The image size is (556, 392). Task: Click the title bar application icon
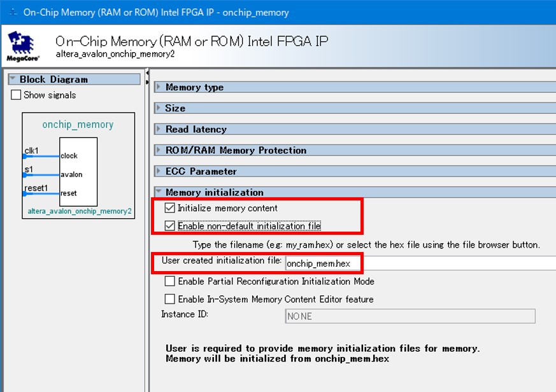[12, 12]
